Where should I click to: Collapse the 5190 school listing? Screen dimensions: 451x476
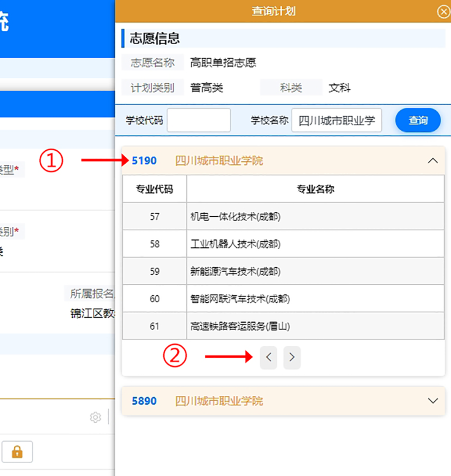tap(433, 160)
